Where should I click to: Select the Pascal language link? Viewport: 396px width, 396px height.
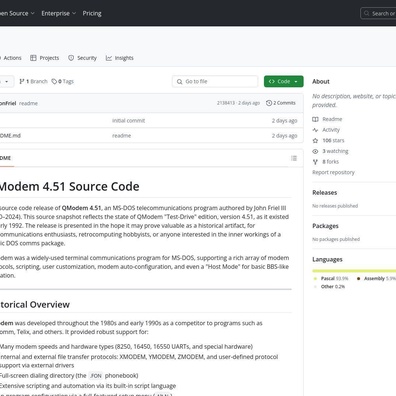point(334,278)
